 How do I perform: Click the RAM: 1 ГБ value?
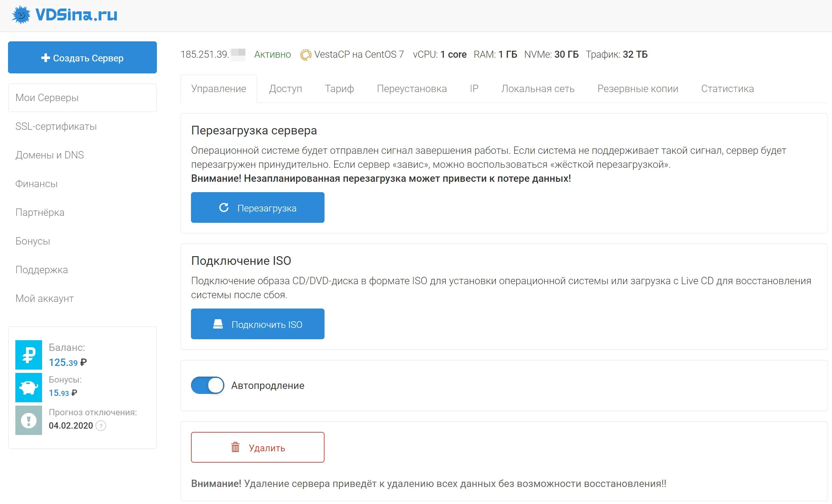pyautogui.click(x=495, y=55)
